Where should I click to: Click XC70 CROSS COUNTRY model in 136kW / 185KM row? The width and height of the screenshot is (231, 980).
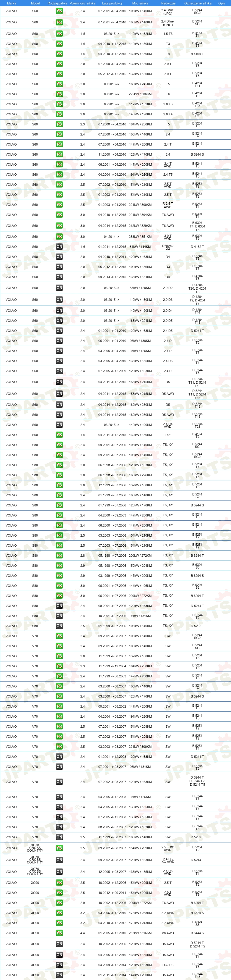coord(35,871)
